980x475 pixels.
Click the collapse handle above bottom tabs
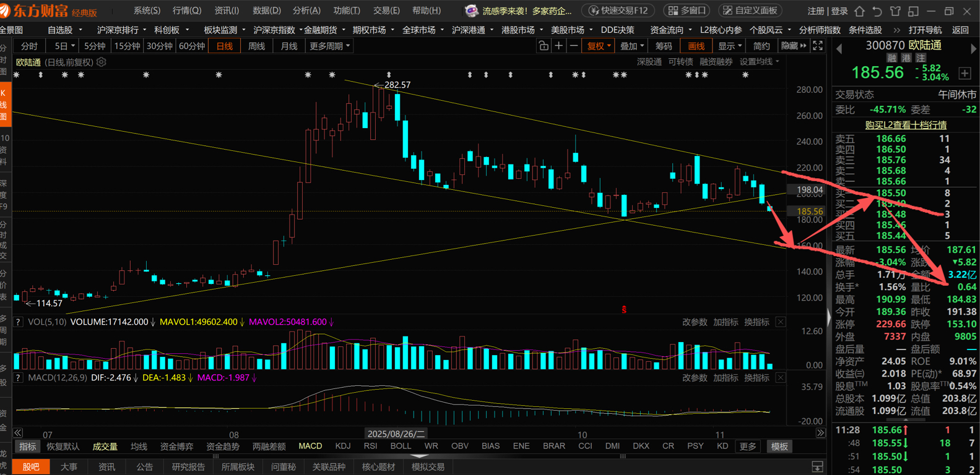click(419, 456)
